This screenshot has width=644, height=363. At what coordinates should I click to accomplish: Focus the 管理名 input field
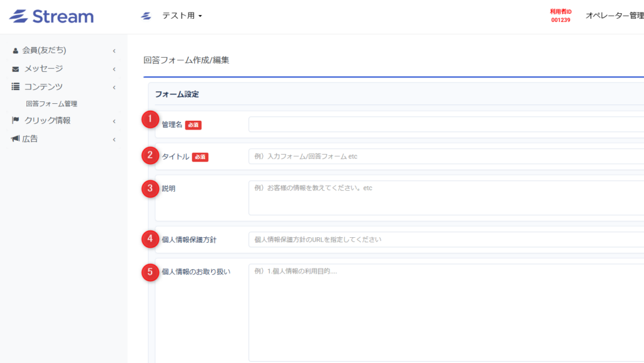[x=446, y=125]
